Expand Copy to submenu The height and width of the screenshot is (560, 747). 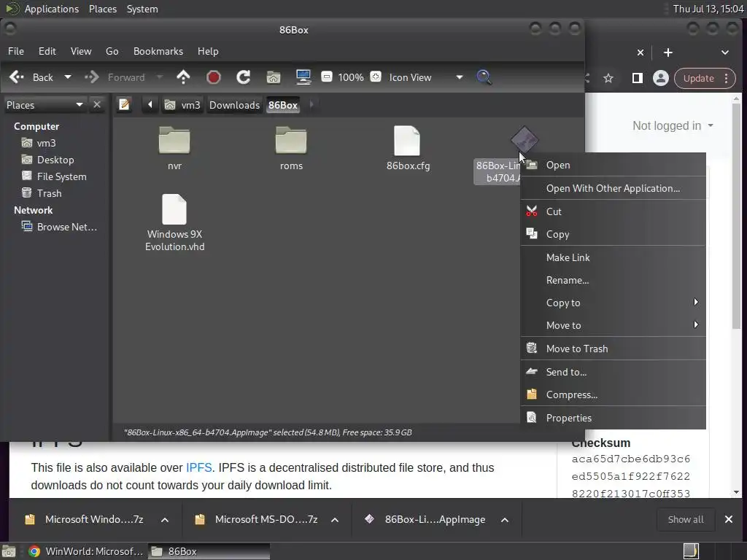(x=613, y=303)
